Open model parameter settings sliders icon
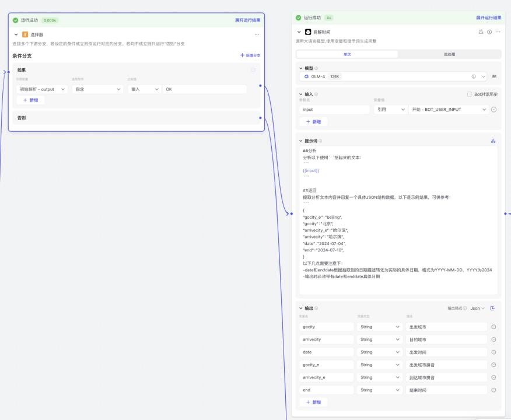 pyautogui.click(x=494, y=76)
